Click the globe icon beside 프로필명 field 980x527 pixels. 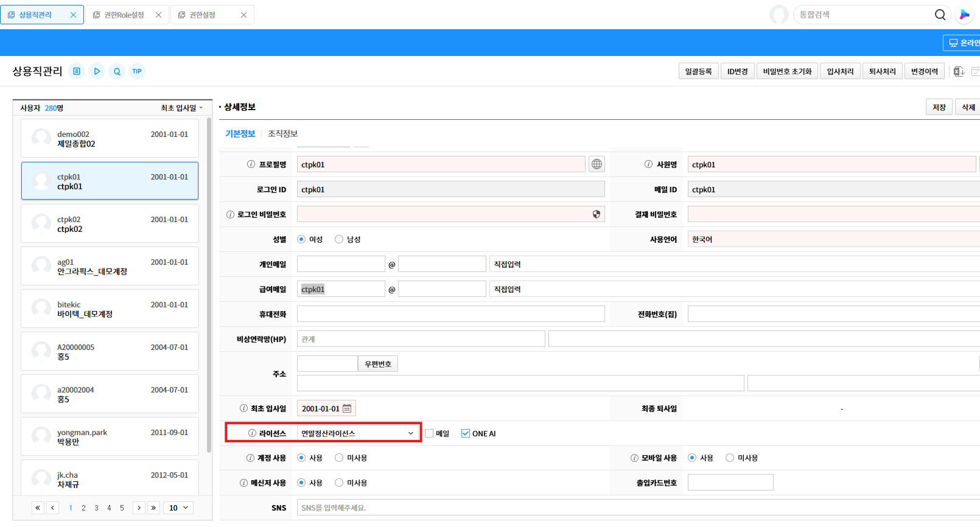597,164
